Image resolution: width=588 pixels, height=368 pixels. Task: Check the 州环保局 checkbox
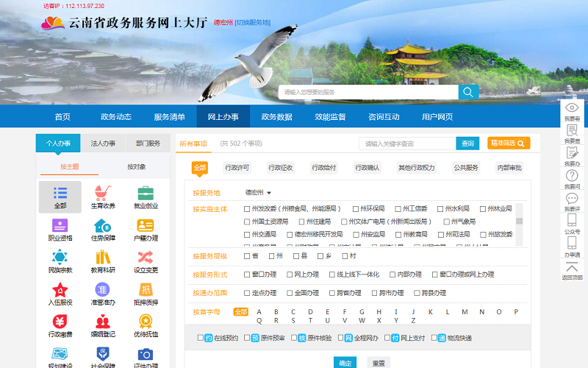(x=356, y=209)
